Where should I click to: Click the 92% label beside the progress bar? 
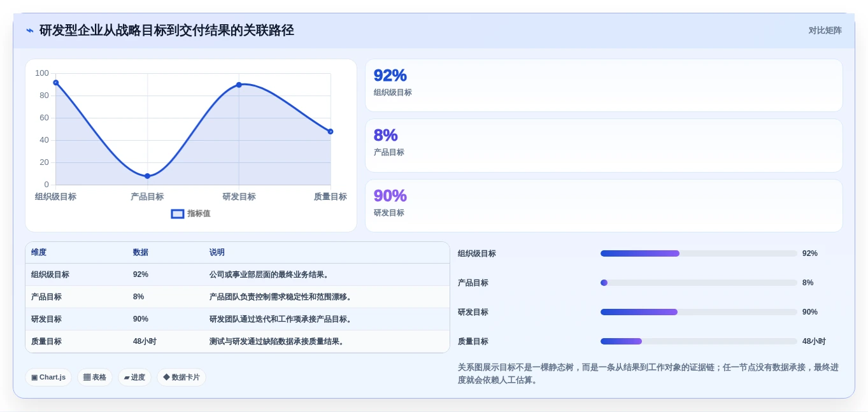click(x=810, y=253)
